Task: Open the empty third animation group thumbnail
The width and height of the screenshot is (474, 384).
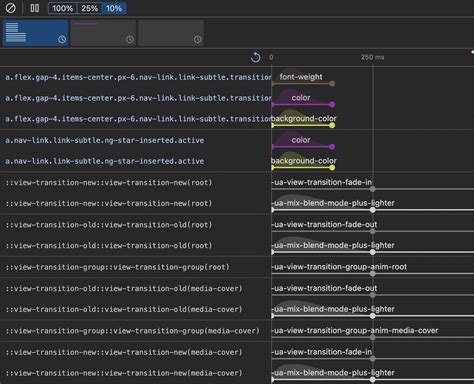Action: 171,33
